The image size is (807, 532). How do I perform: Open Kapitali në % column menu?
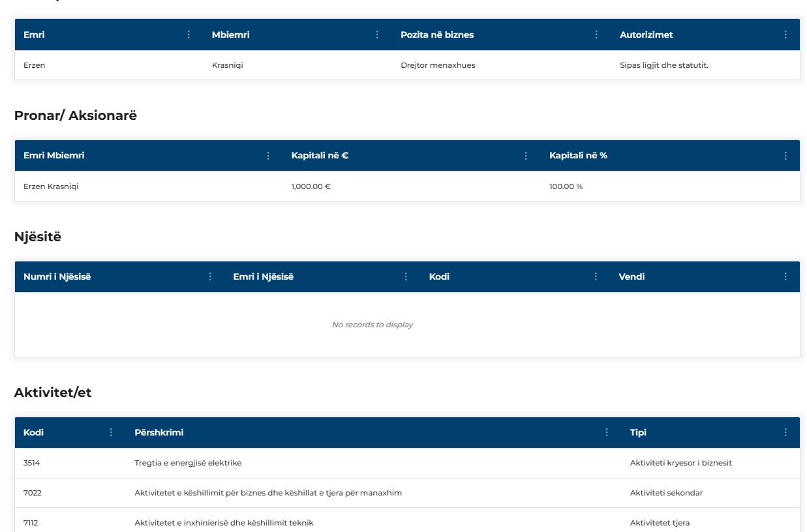click(x=785, y=156)
